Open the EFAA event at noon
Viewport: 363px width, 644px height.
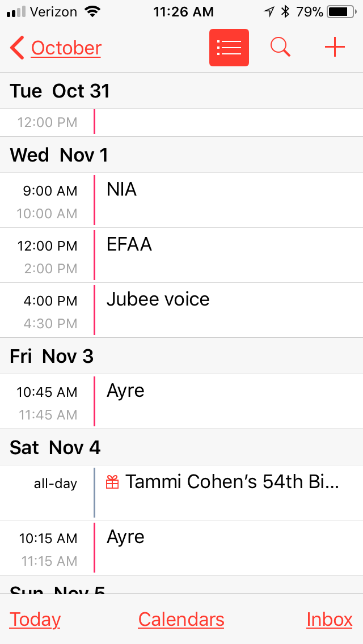(x=227, y=255)
